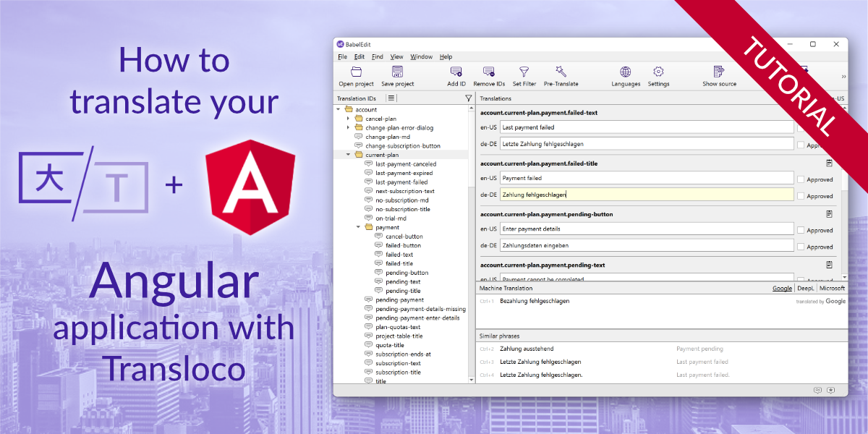
Task: Approve the en-US translation of payment.pending-button
Action: point(801,230)
